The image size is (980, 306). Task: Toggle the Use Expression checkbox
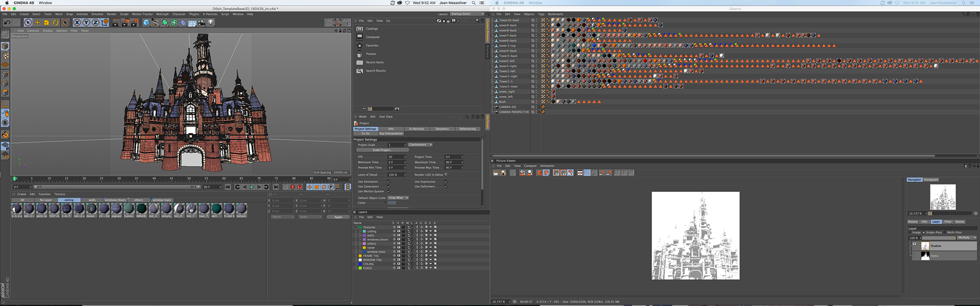coord(446,182)
